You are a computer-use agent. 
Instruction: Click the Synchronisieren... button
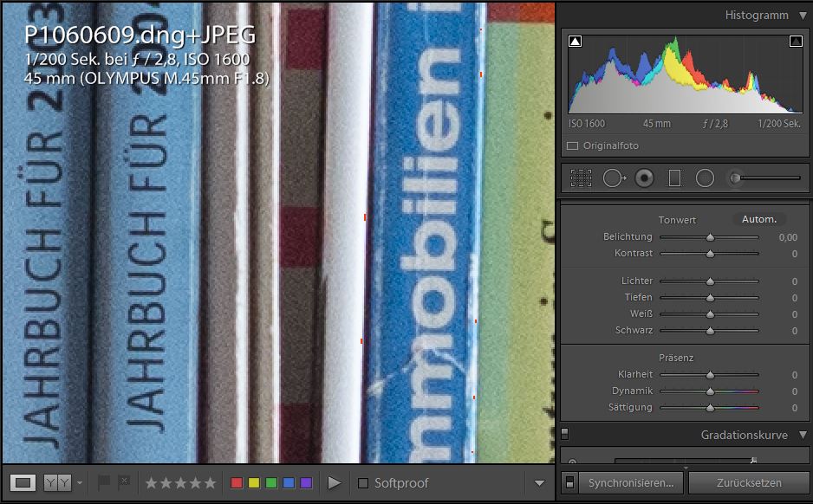pos(630,482)
